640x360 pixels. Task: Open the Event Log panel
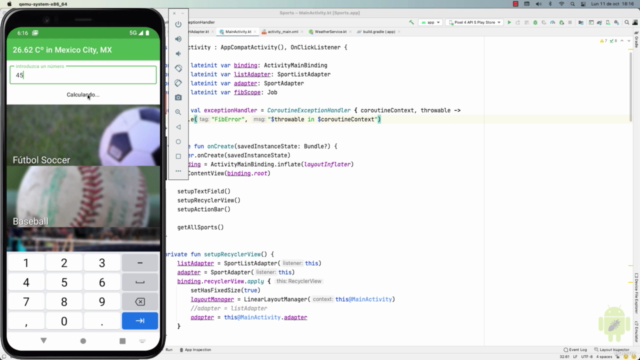[575, 350]
